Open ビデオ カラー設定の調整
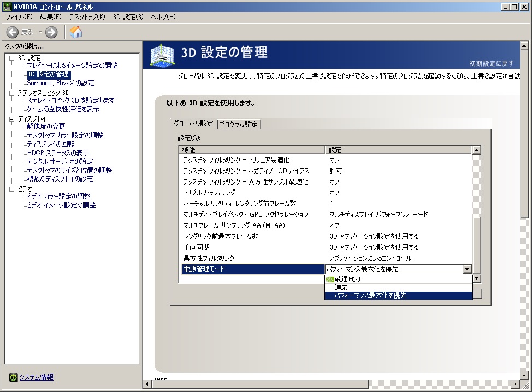Viewport: 532px width, 392px height. [x=58, y=197]
